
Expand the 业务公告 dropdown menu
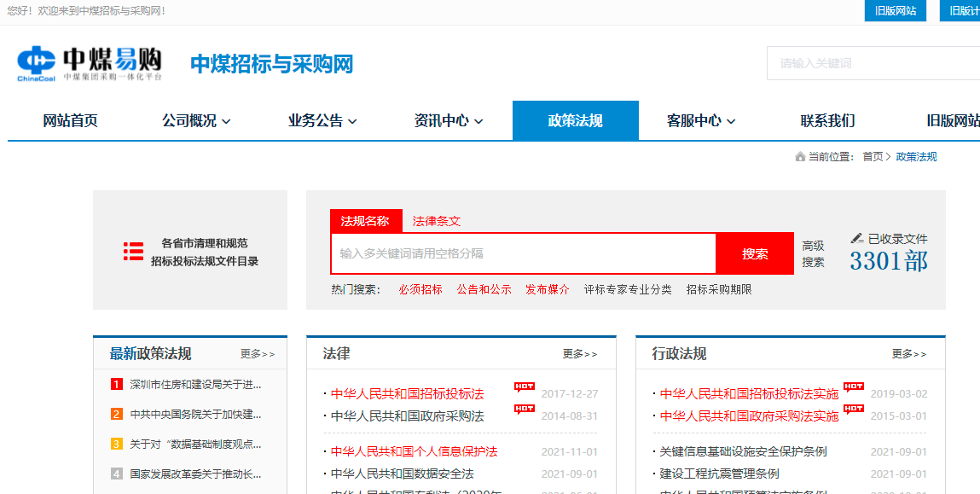(322, 121)
